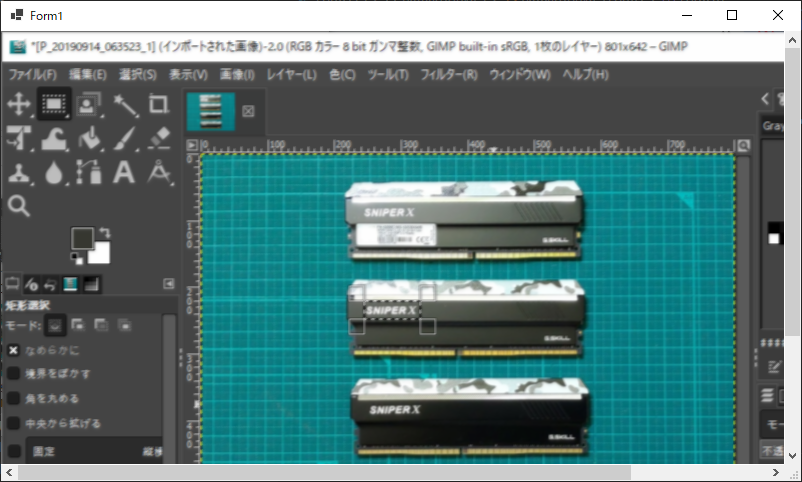Open the foreground color picker
Viewport: 802px width, 482px height.
(x=81, y=237)
